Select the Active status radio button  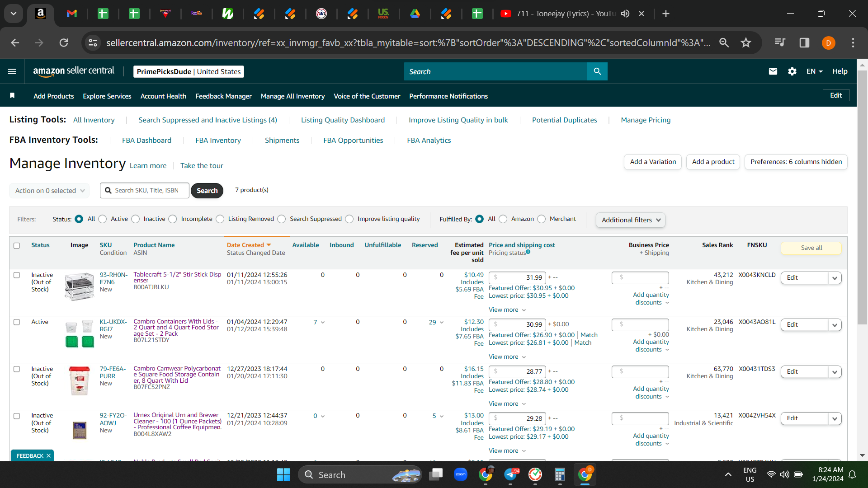pos(103,219)
